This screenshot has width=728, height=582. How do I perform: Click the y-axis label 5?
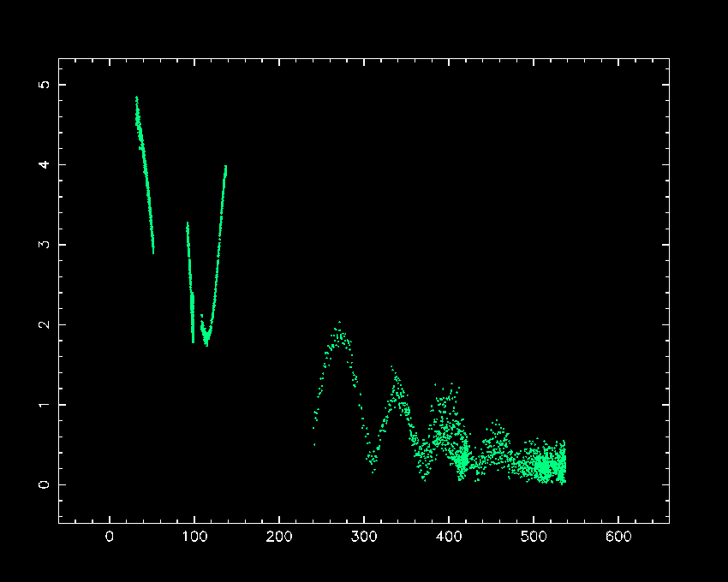[44, 85]
